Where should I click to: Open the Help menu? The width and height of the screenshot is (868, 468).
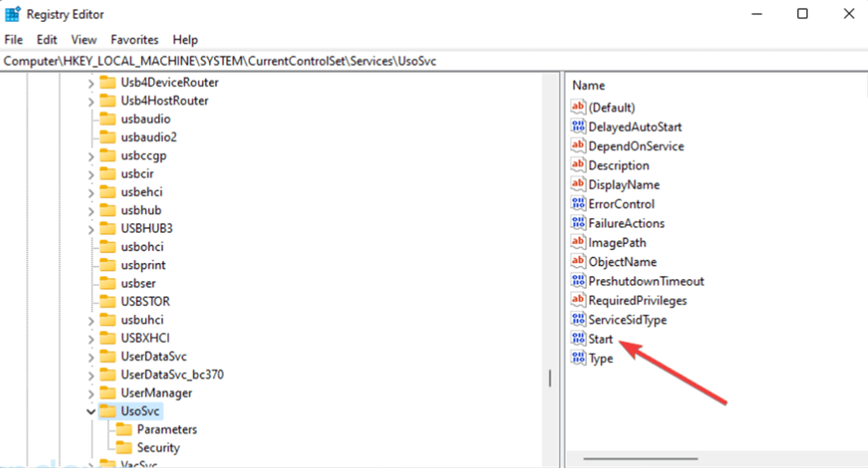[x=185, y=40]
